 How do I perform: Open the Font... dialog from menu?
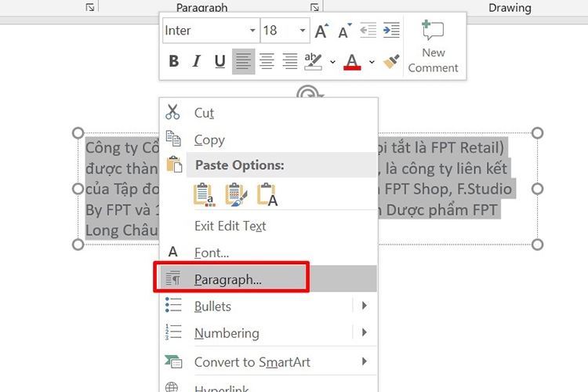pos(268,252)
